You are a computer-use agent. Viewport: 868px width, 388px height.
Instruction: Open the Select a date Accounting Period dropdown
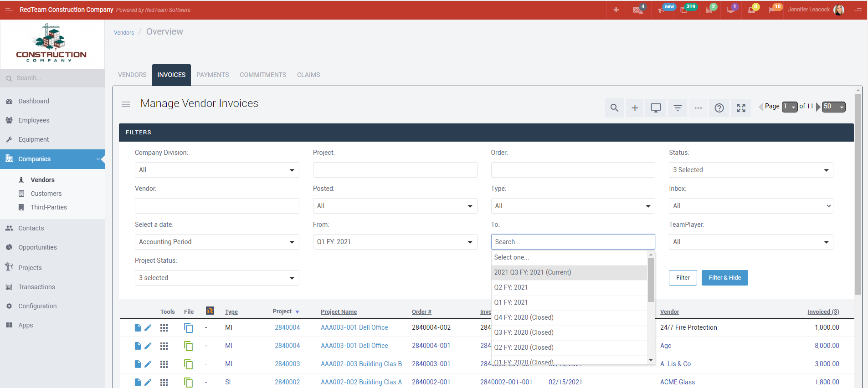tap(216, 242)
